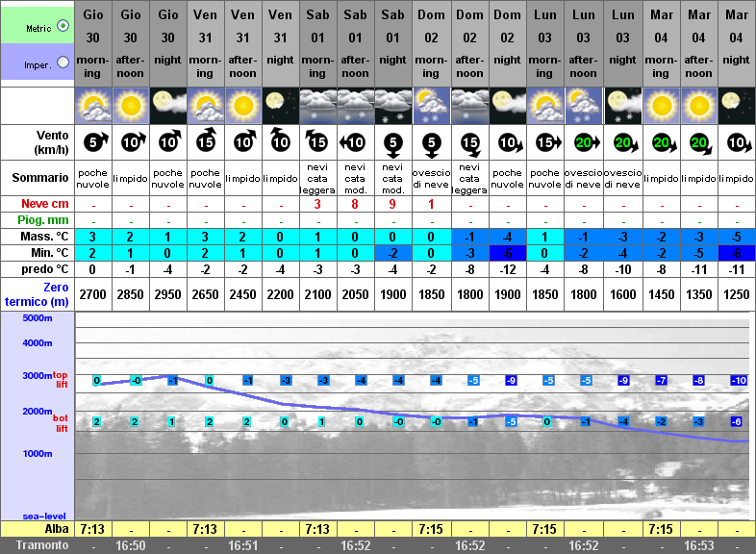Click Sab 01 night snow icon

tap(393, 106)
